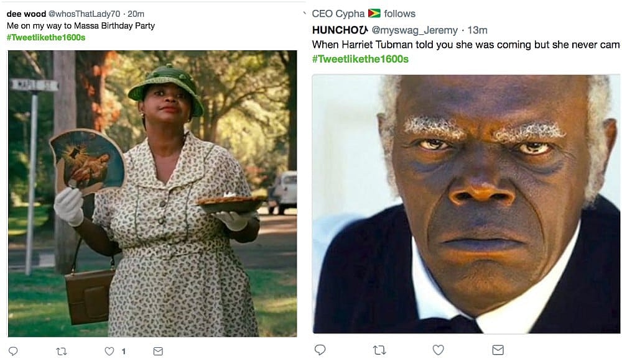This screenshot has height=364, width=622.
Task: Share HUNCHO's tweet via message icon
Action: click(498, 350)
